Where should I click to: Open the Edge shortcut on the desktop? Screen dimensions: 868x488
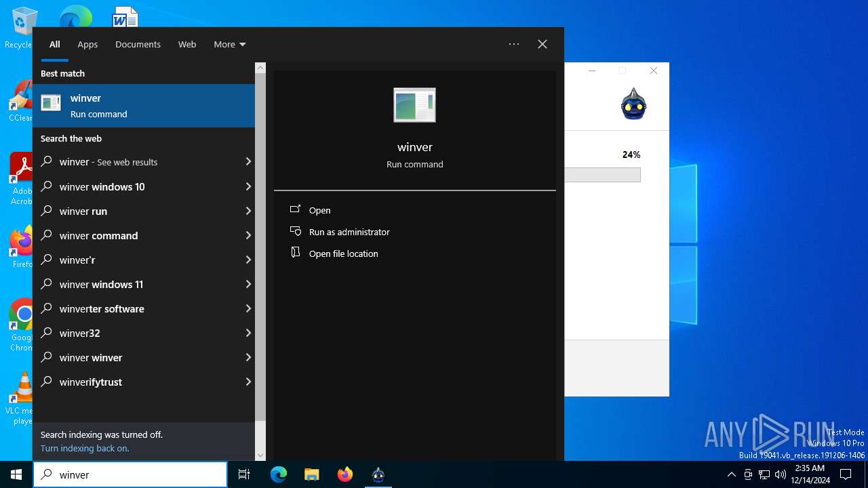click(75, 16)
